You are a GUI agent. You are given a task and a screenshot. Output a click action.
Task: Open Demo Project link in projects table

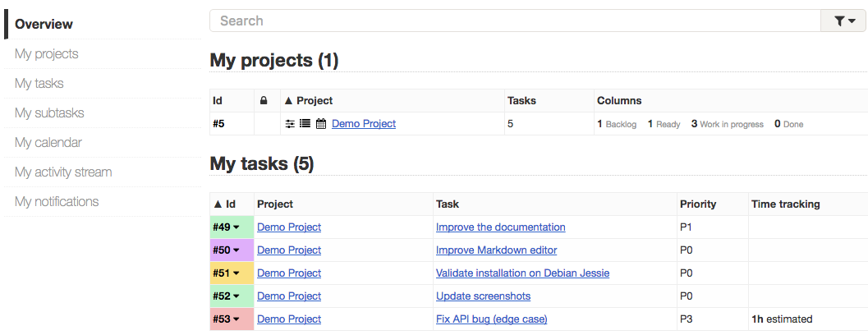pyautogui.click(x=364, y=123)
